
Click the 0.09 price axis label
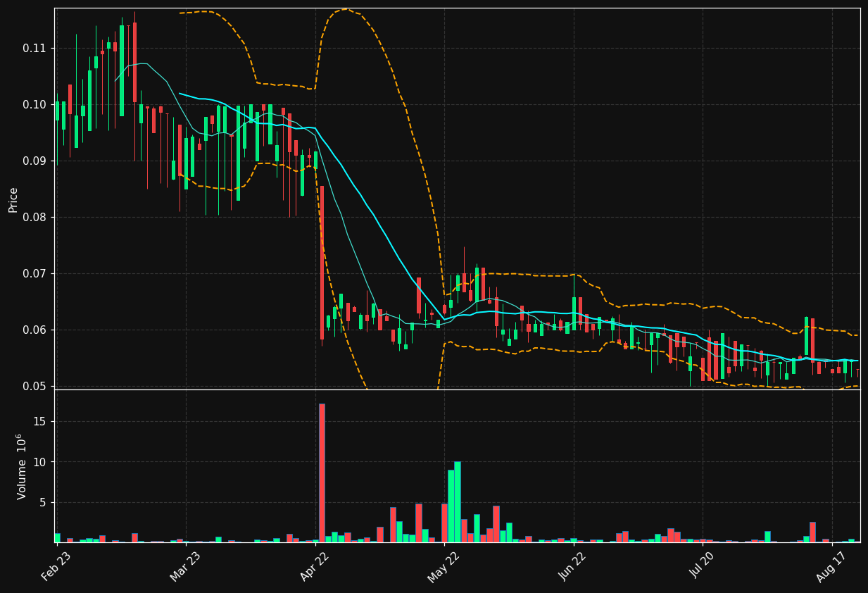pyautogui.click(x=35, y=161)
